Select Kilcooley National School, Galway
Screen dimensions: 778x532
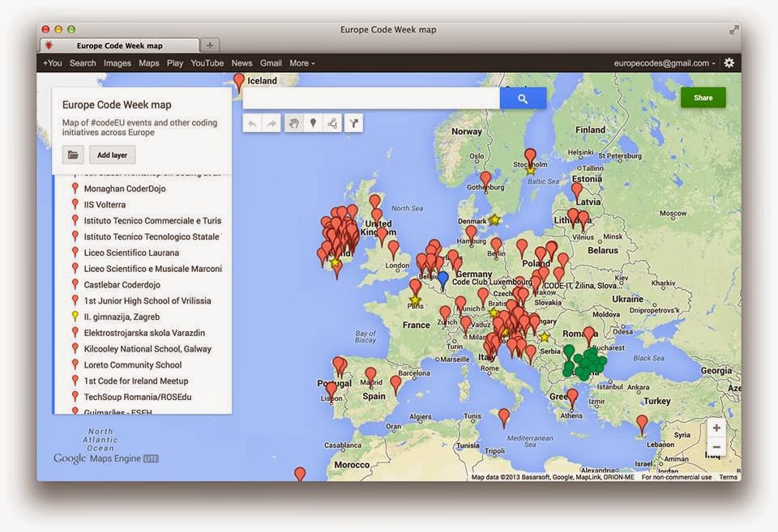(x=147, y=348)
